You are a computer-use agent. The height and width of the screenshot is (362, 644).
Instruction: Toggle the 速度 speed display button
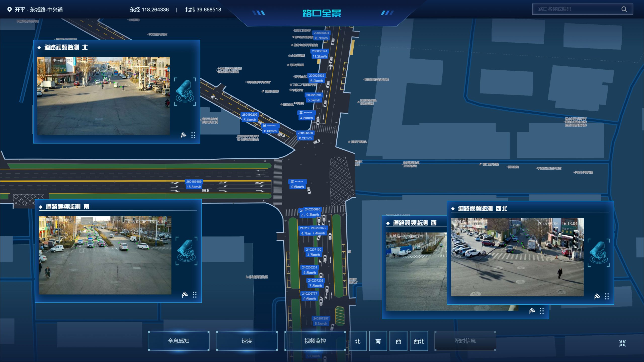(x=247, y=341)
